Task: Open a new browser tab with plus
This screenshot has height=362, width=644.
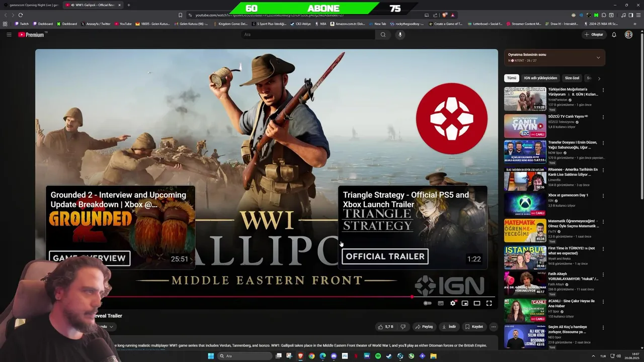Action: 129,5
